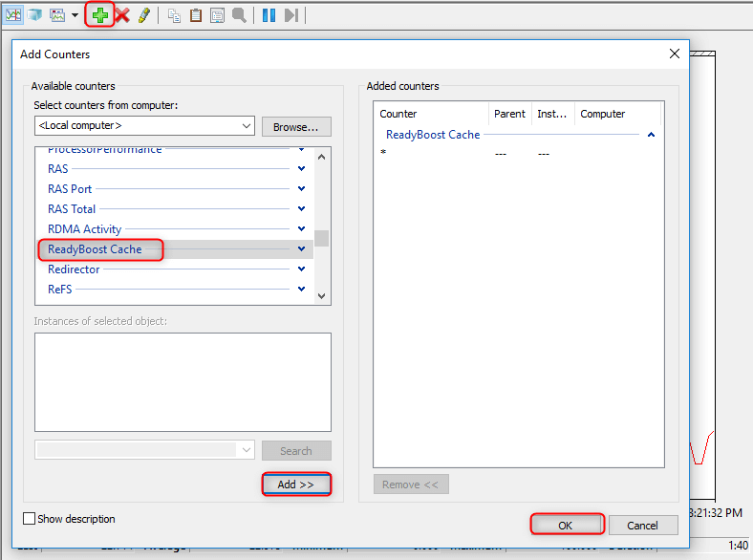Open the Properties icon in the toolbar
The image size is (753, 560).
[x=217, y=15]
